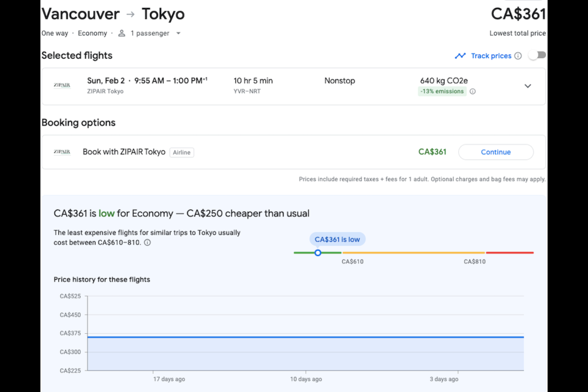The width and height of the screenshot is (588, 392).
Task: Click the green CA$361 booking price
Action: 432,152
